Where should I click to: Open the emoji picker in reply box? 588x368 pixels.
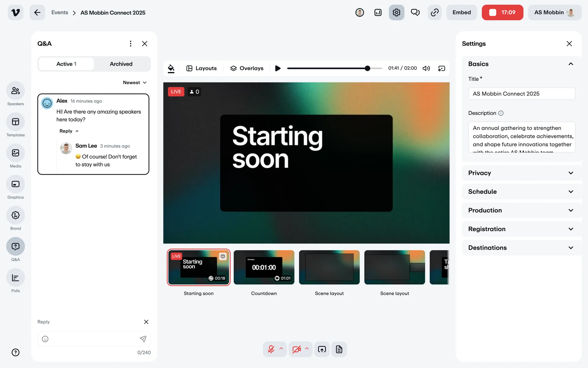tap(45, 339)
